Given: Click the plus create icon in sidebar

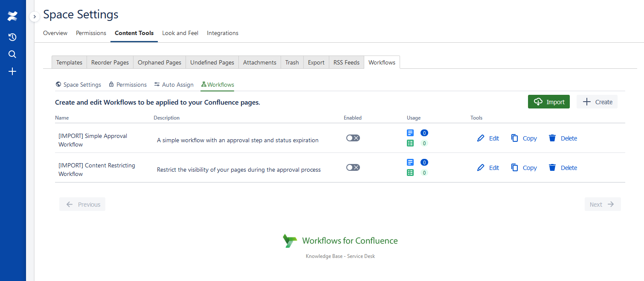Looking at the screenshot, I should (x=12, y=71).
